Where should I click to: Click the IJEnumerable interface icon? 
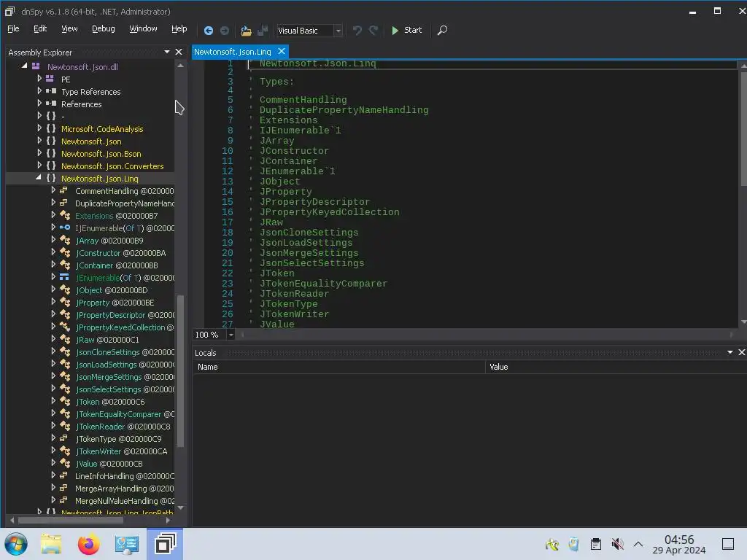tap(65, 228)
